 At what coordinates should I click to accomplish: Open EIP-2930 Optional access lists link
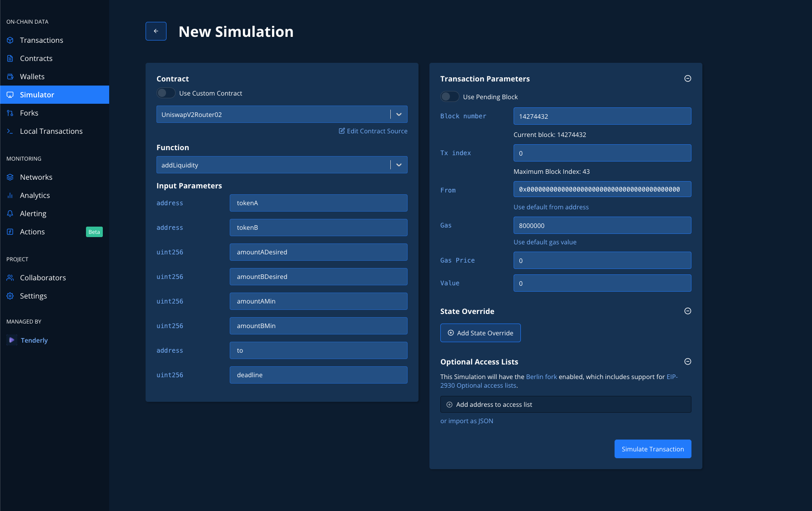click(478, 385)
